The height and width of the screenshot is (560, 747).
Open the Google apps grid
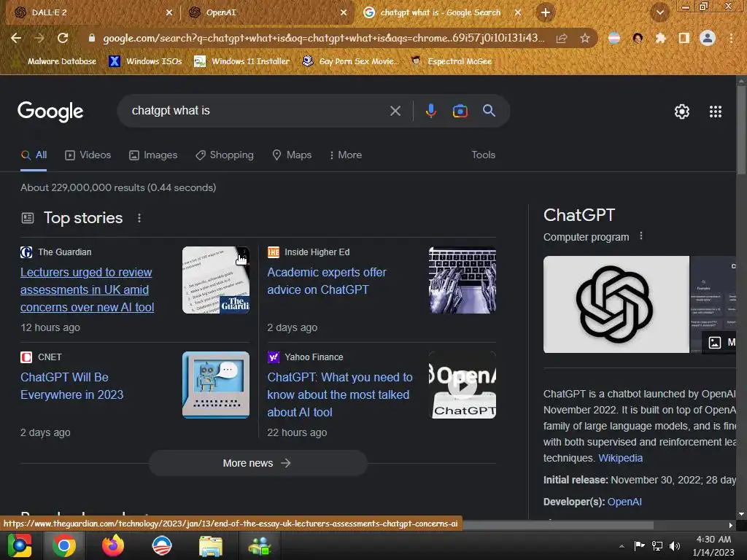point(715,112)
